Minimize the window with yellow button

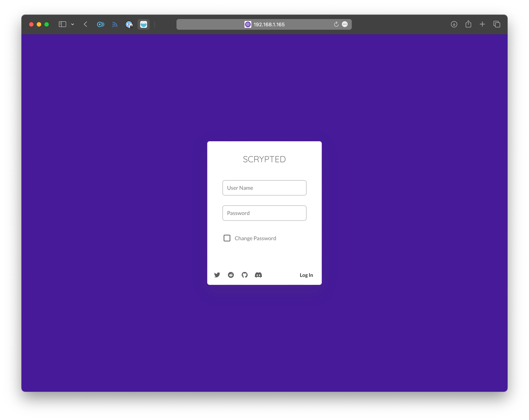click(x=39, y=24)
